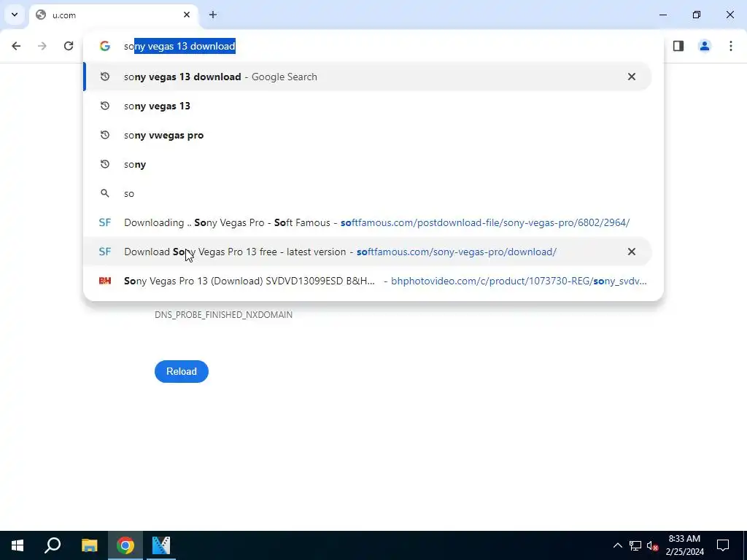The height and width of the screenshot is (560, 747).
Task: Open the tab search chevron
Action: 15,15
